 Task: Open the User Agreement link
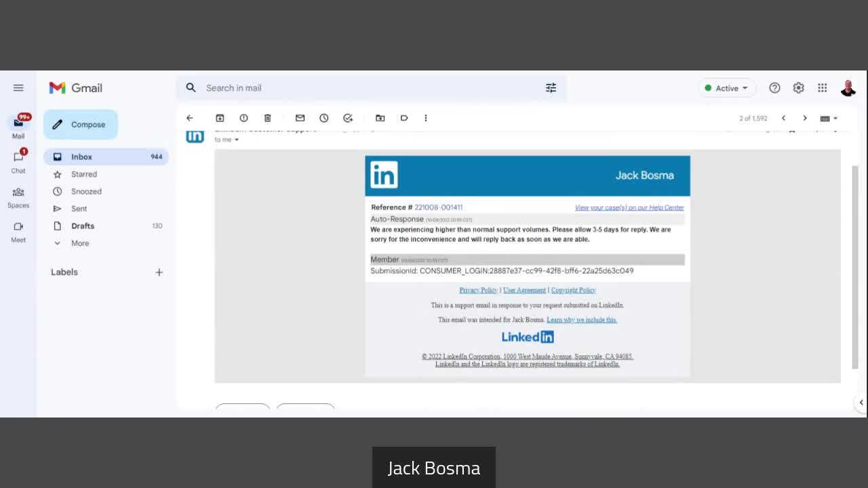pos(524,290)
